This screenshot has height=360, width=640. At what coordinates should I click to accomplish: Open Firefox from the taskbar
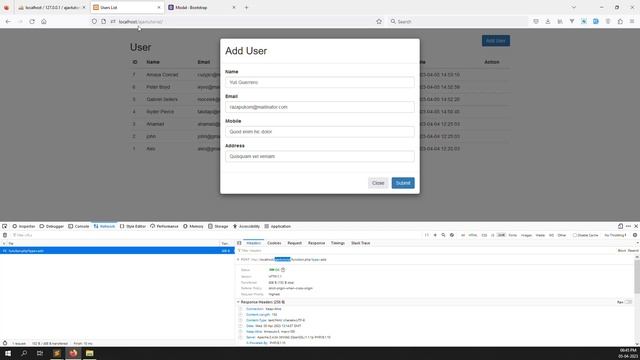[73, 353]
